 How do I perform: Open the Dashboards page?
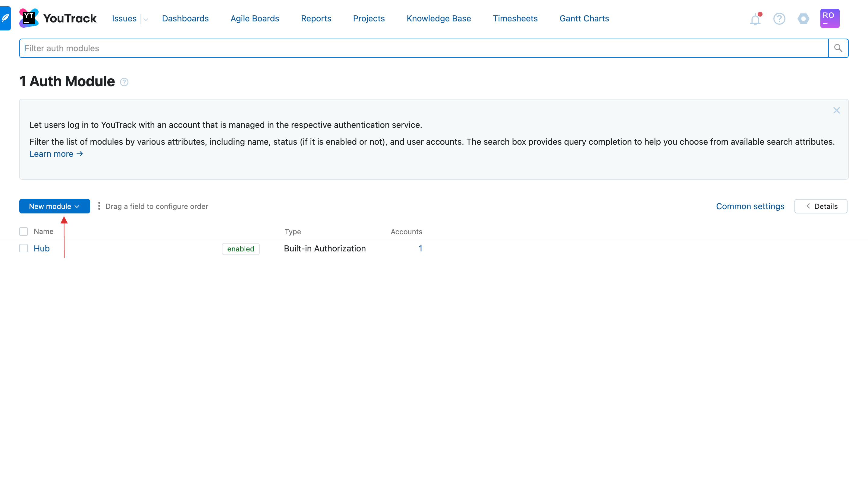[x=185, y=18]
